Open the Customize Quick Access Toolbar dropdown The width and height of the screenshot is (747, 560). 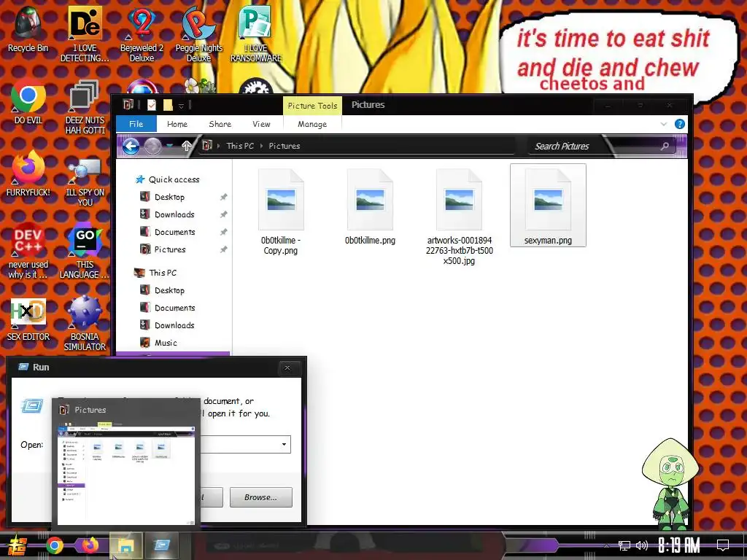click(181, 106)
